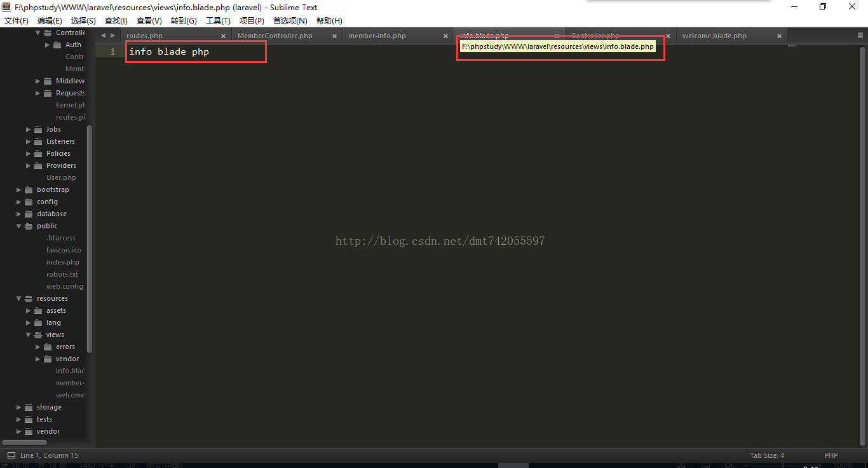
Task: Collapse the resources folder arrow
Action: coord(19,299)
